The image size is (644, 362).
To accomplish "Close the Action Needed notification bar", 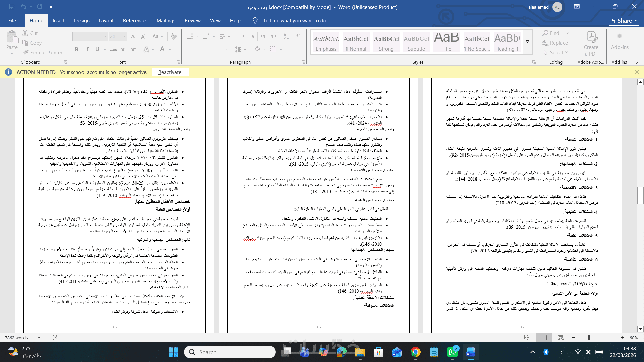I will click(637, 72).
